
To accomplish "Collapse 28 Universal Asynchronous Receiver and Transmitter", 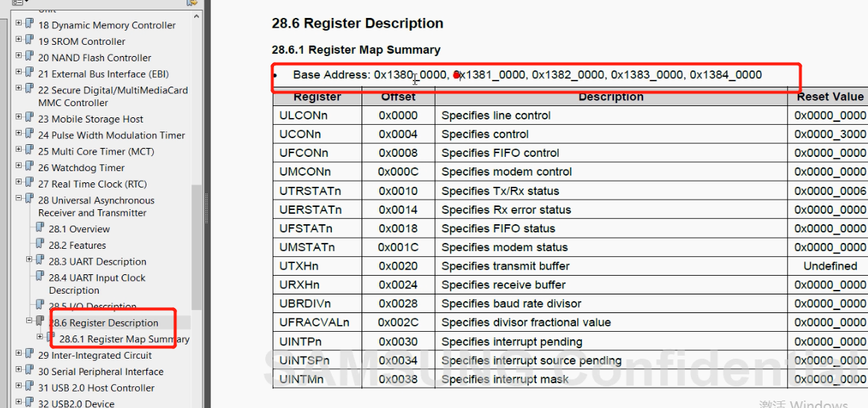I will (x=19, y=200).
